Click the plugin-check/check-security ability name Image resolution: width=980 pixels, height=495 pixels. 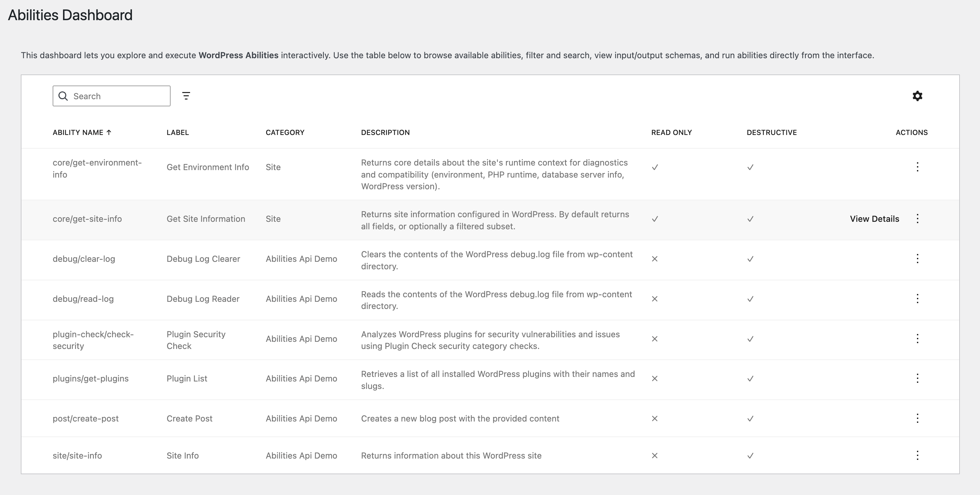pyautogui.click(x=93, y=340)
